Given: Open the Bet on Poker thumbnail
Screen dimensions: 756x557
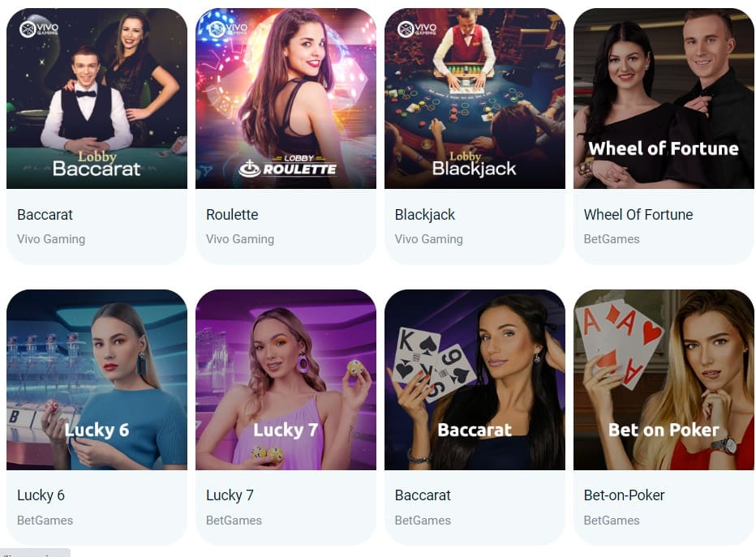Looking at the screenshot, I should 664,379.
